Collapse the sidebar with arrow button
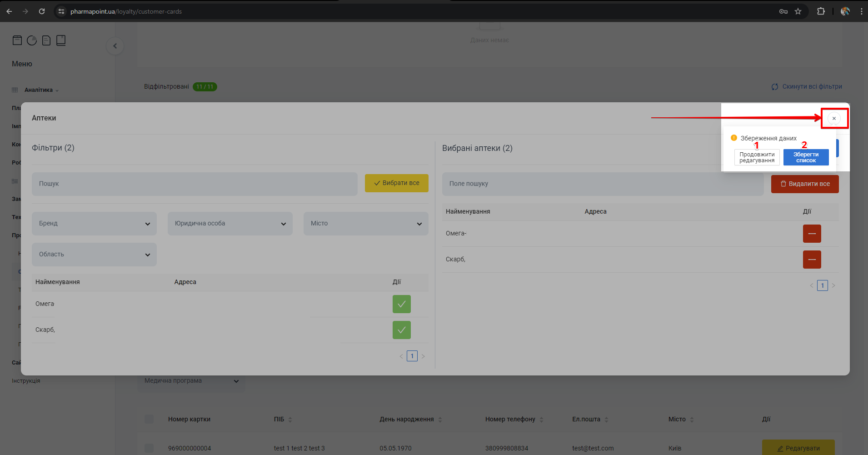 (x=115, y=46)
